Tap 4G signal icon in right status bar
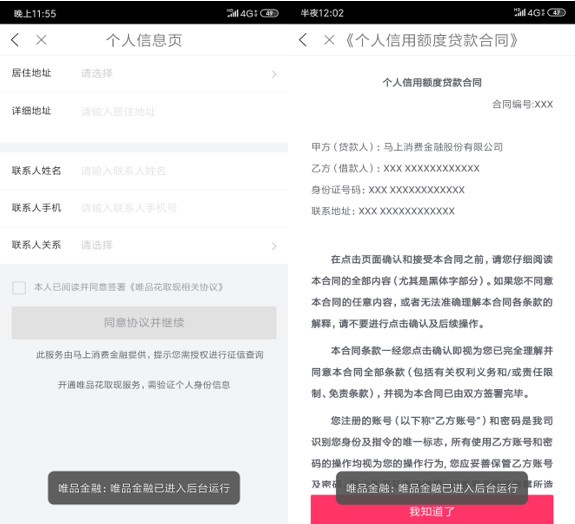The height and width of the screenshot is (524, 575). tap(529, 13)
